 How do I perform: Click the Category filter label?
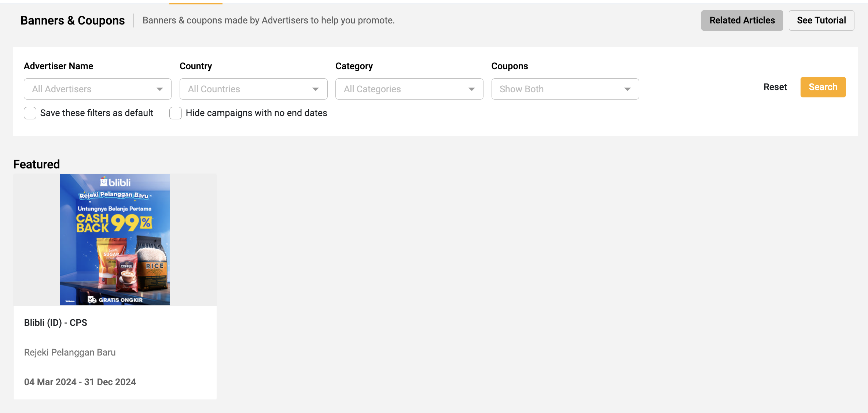(x=354, y=66)
